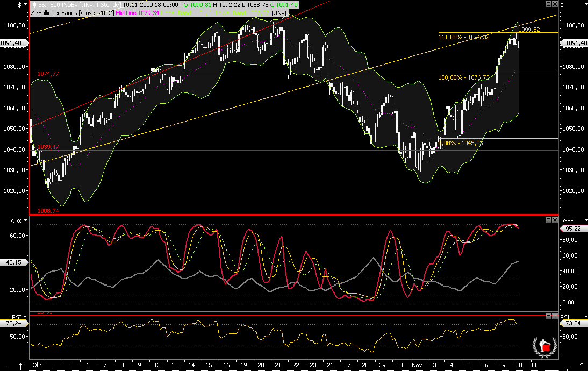Click the Nov label on the time axis
The image size is (588, 371).
(x=417, y=365)
